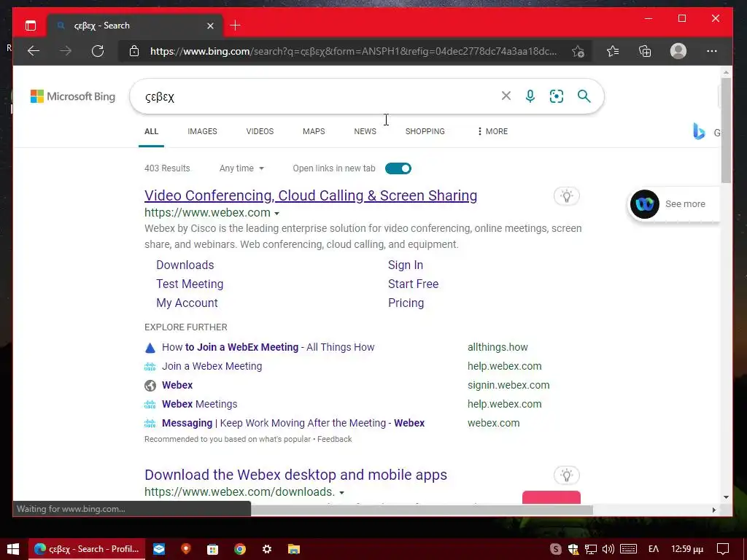The height and width of the screenshot is (560, 747).
Task: Open the Downloads sitelink
Action: [x=185, y=265]
